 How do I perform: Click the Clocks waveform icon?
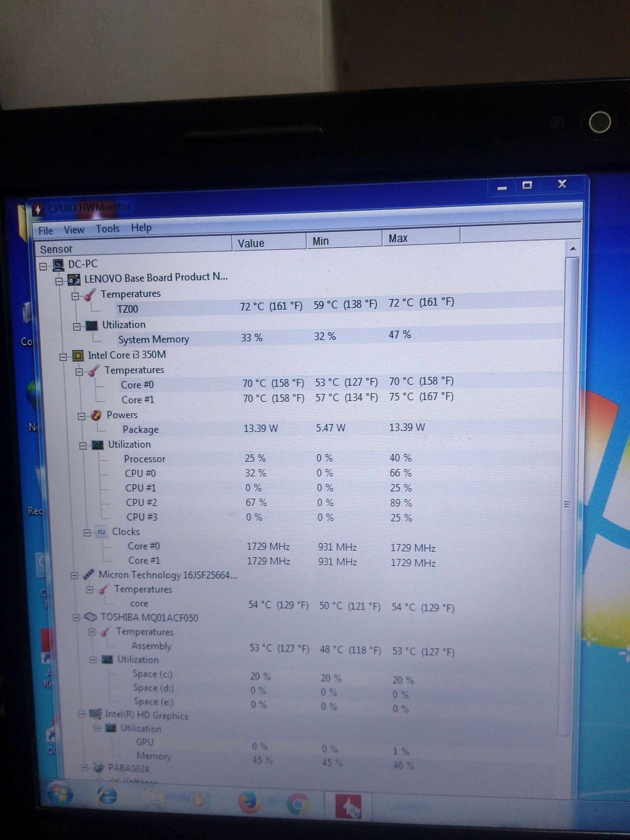click(101, 532)
